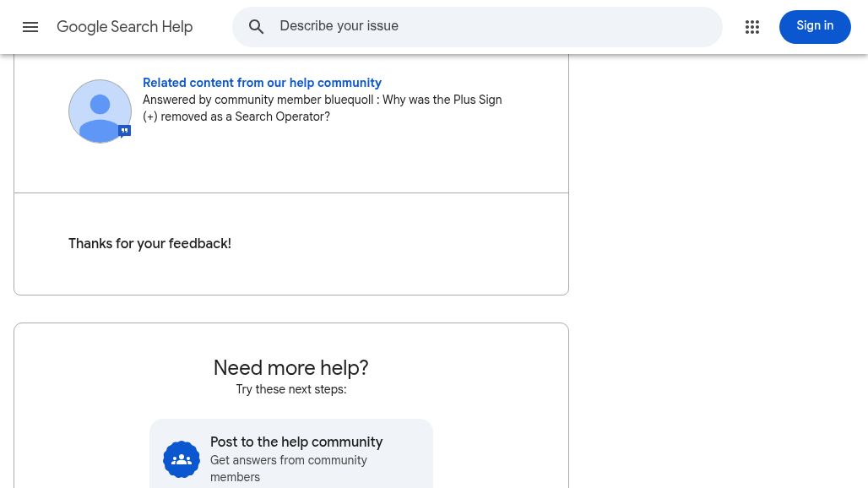
Task: Click the Need more help? heading
Action: (290, 368)
